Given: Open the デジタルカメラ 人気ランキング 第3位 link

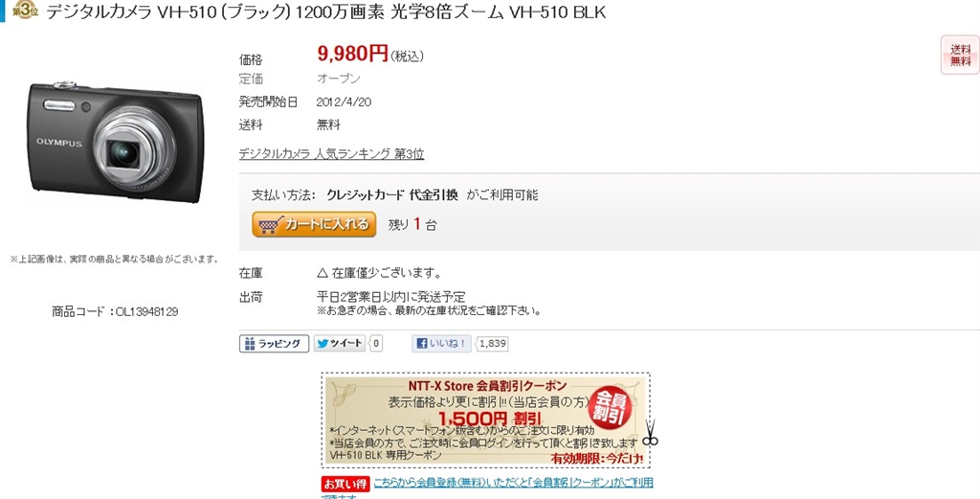Looking at the screenshot, I should (x=331, y=154).
